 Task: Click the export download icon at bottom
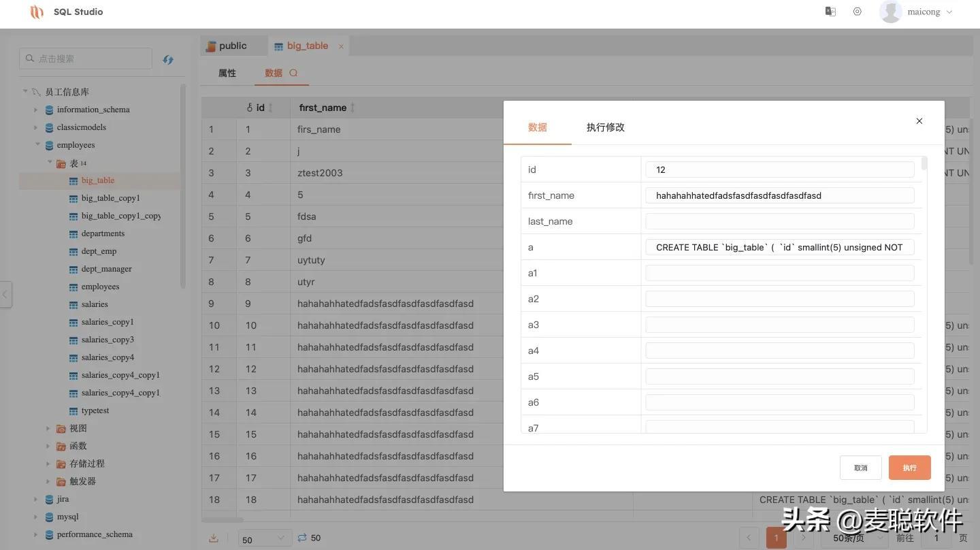click(214, 538)
